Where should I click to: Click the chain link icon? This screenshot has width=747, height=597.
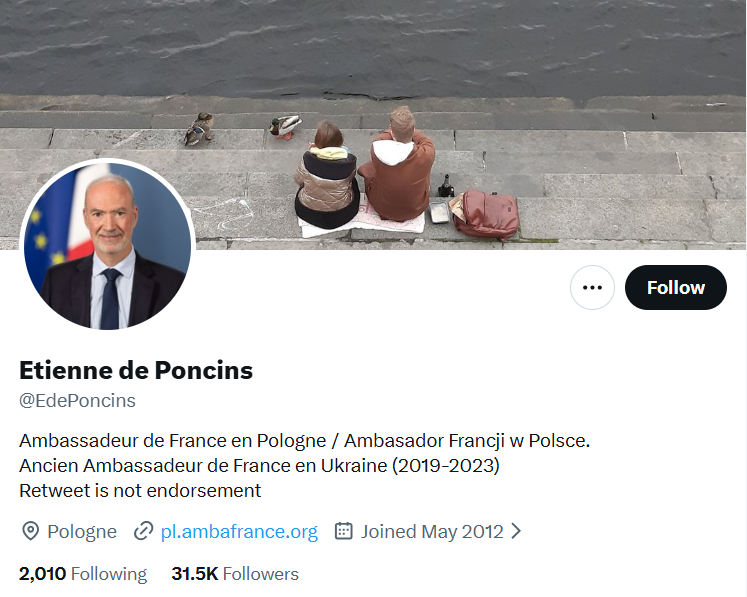point(144,531)
